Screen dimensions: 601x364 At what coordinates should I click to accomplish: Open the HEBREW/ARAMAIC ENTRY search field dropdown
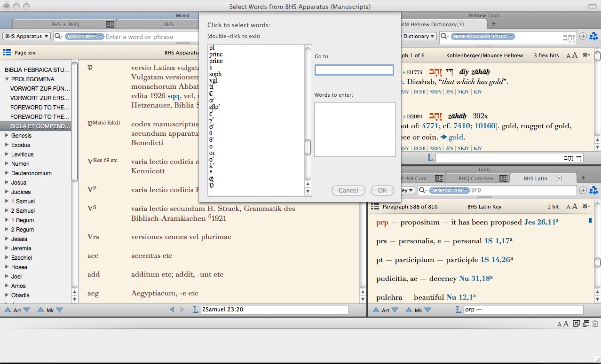(483, 36)
